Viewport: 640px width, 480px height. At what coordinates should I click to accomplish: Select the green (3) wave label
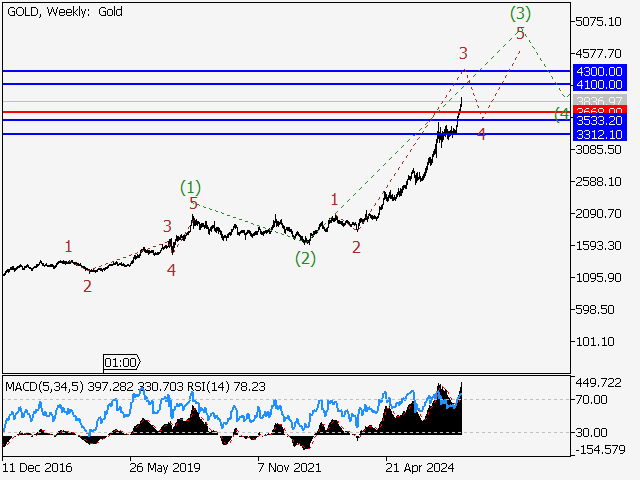point(520,13)
